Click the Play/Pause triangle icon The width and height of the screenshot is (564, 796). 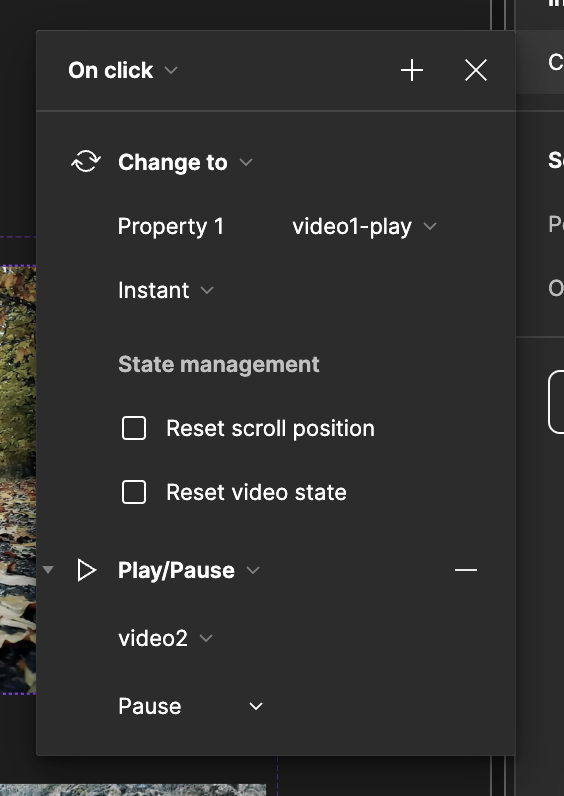pyautogui.click(x=87, y=570)
